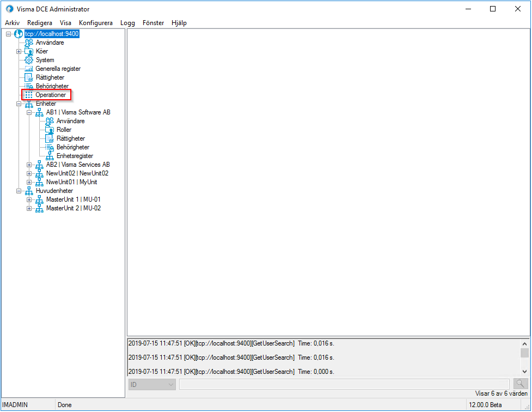This screenshot has height=412, width=532.
Task: Expand the Köer tree node
Action: [18, 51]
